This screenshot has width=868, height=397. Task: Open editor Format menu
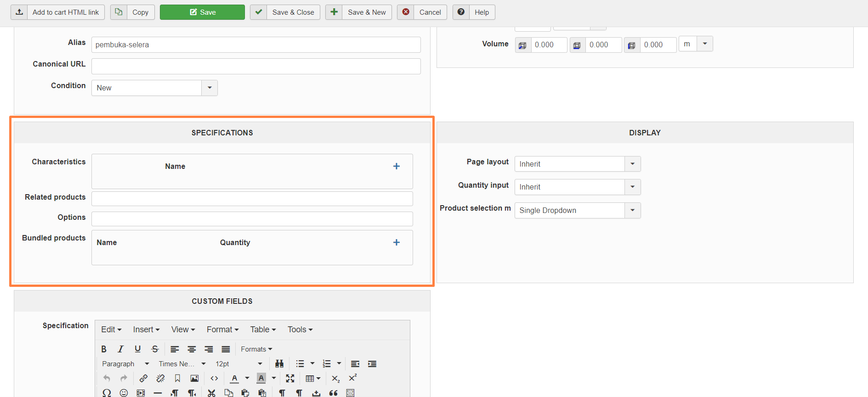pos(222,330)
